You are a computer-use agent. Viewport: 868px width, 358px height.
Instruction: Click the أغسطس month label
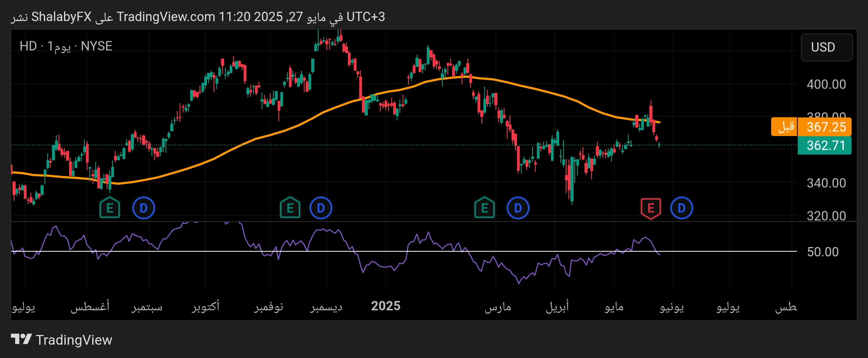point(90,306)
